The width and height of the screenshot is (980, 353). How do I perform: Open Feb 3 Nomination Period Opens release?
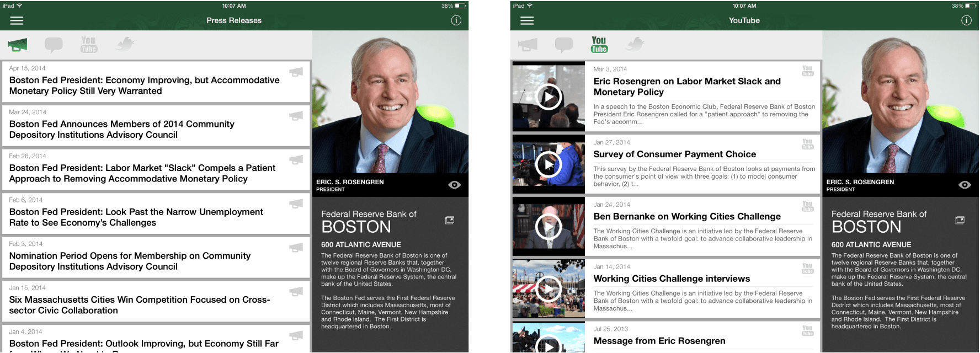156,258
